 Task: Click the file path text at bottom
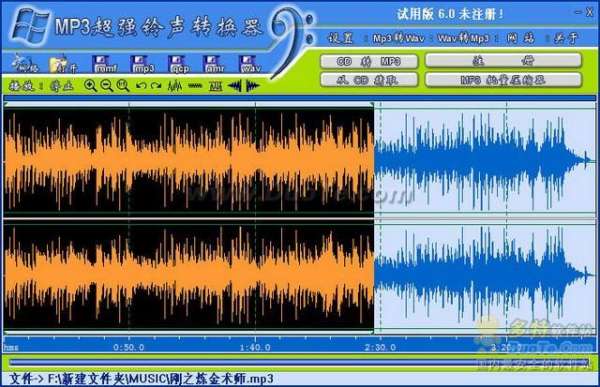pyautogui.click(x=142, y=379)
